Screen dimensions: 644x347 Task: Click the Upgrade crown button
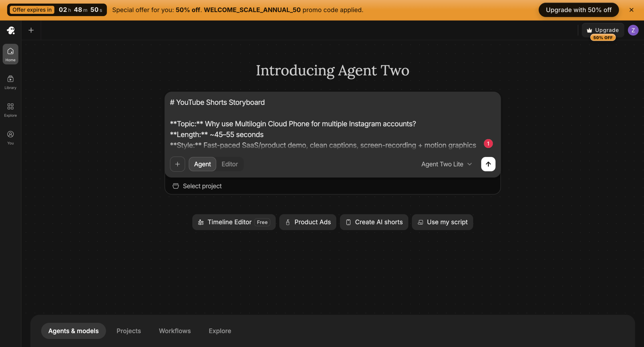[x=603, y=30]
